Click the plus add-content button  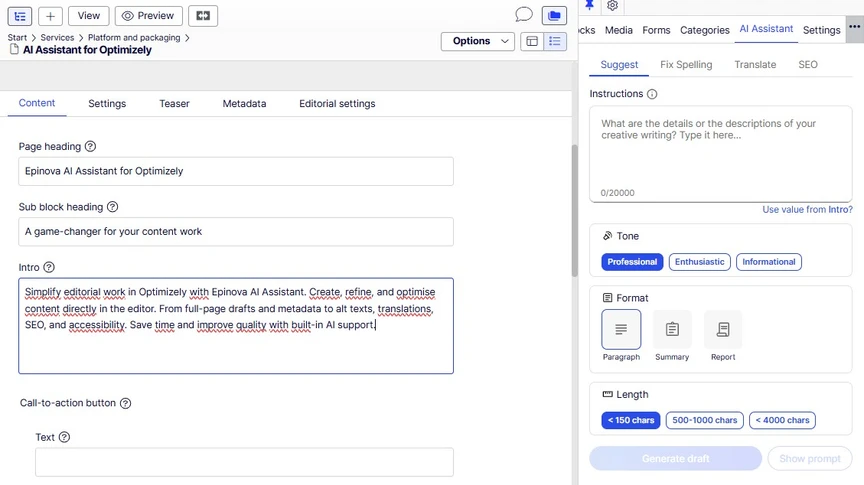(x=50, y=16)
